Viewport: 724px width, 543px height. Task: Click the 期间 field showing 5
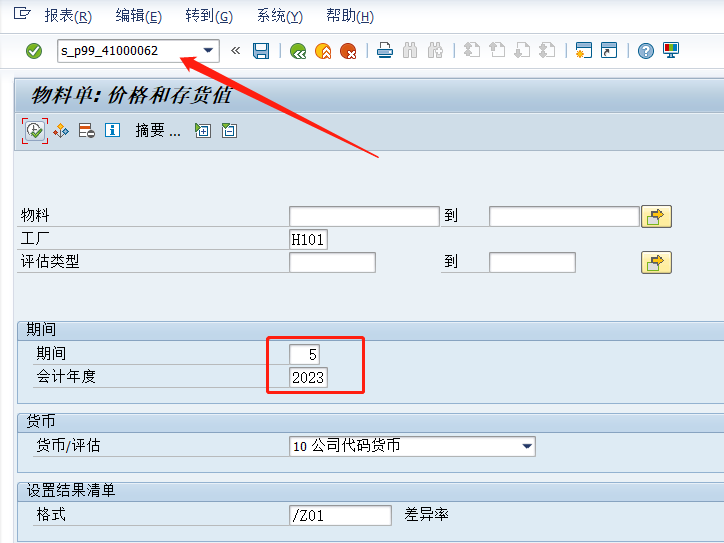(x=304, y=355)
